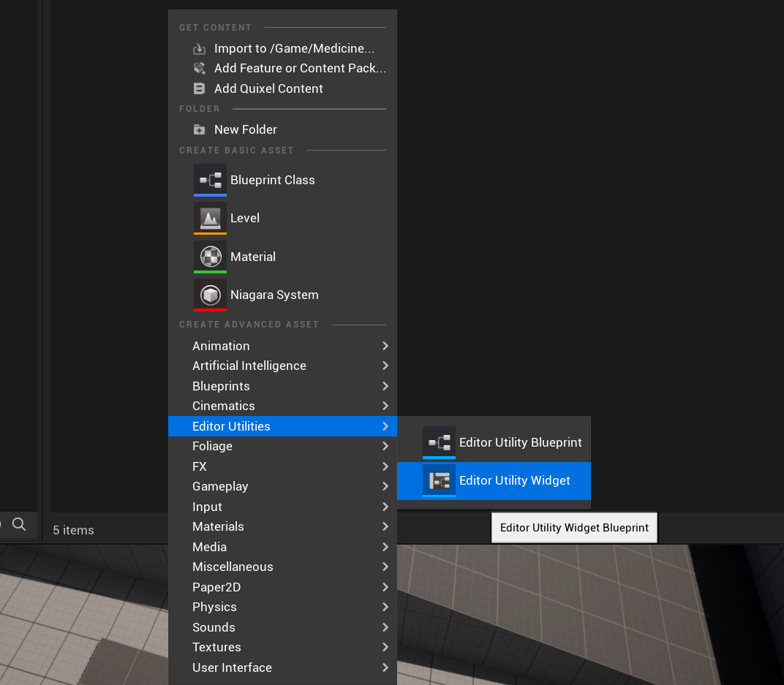Expand the FX submenu arrow
The height and width of the screenshot is (685, 784).
(x=385, y=466)
